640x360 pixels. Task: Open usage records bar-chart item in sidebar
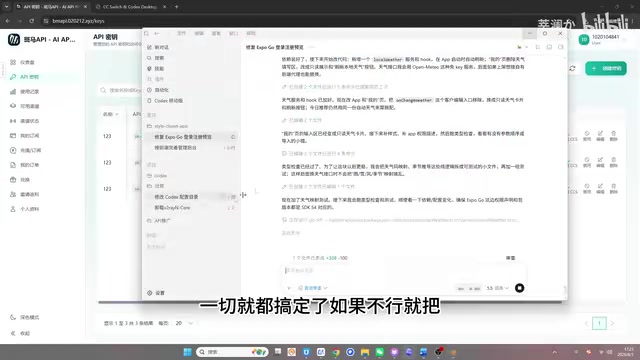click(24, 91)
